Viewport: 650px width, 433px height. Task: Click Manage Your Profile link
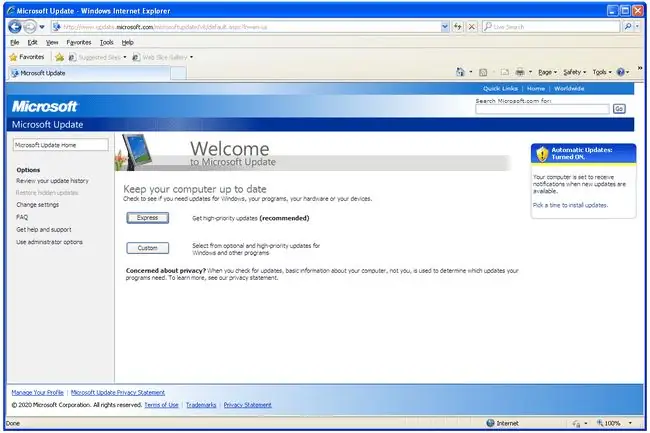[x=37, y=393]
